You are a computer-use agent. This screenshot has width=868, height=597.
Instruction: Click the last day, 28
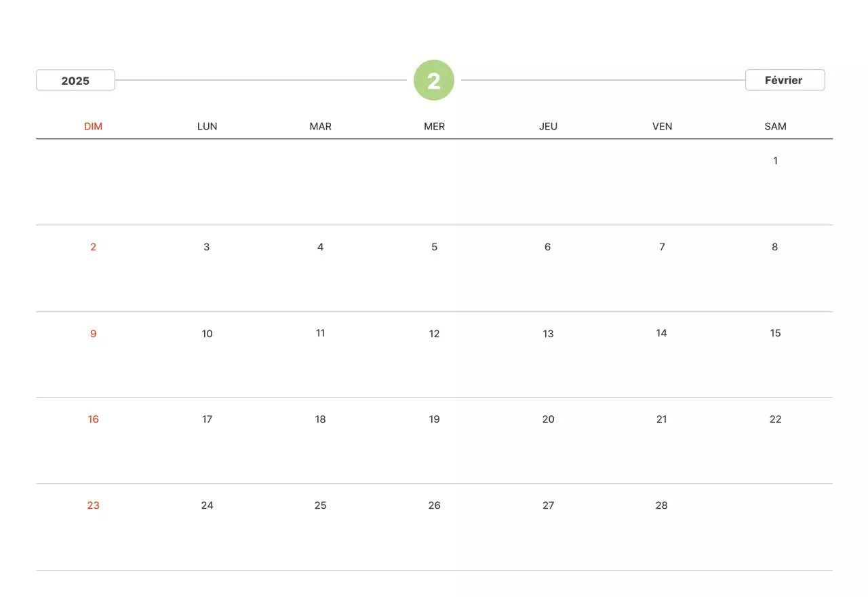click(x=661, y=505)
